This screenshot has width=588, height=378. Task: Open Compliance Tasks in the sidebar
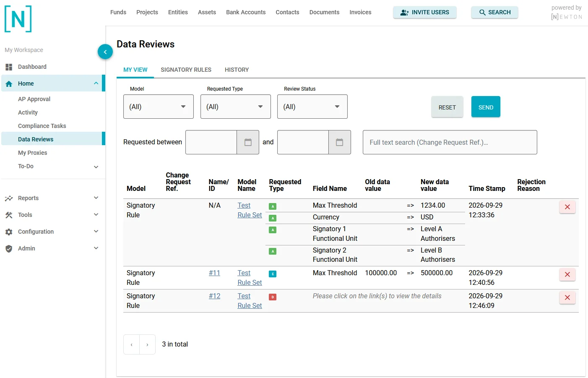click(x=42, y=126)
